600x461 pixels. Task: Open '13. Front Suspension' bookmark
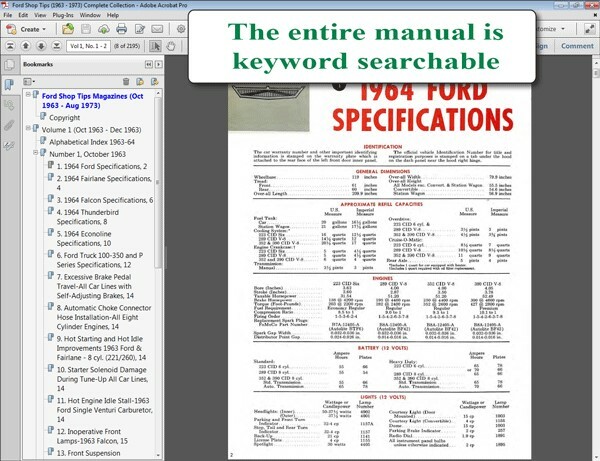(88, 453)
